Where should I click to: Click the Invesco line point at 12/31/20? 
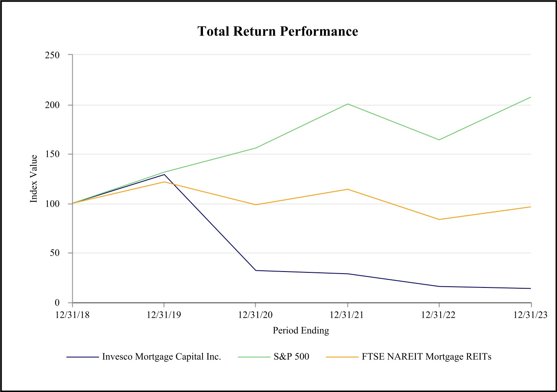click(x=256, y=270)
